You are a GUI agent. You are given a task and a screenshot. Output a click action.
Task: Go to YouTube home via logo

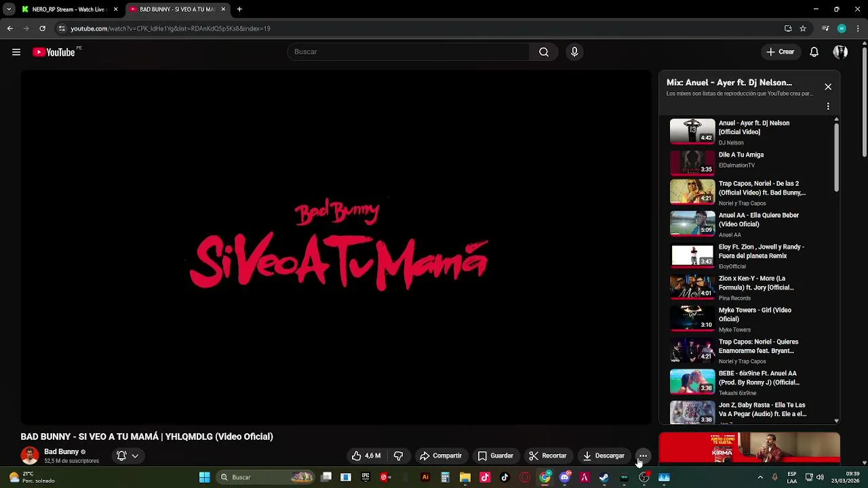54,52
